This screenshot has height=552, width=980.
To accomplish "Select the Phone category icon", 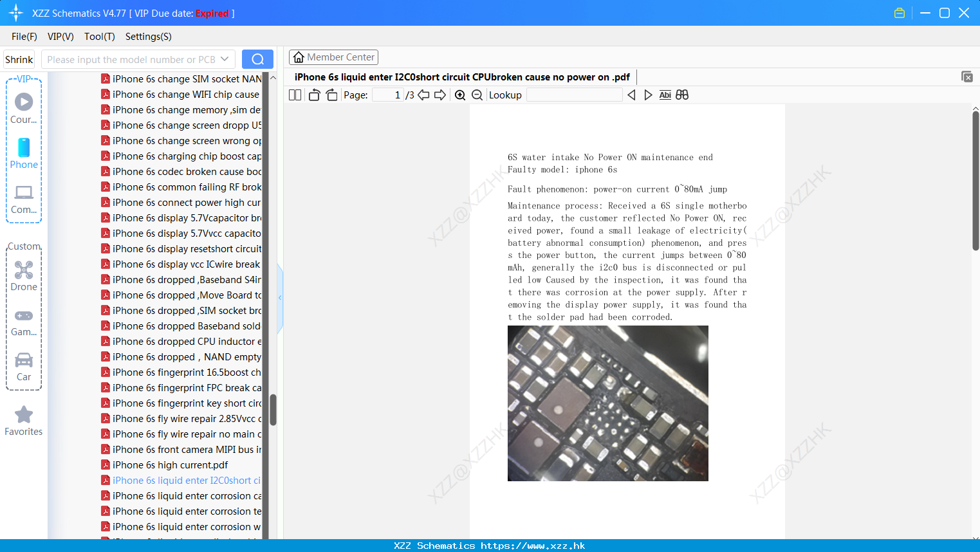I will [24, 153].
